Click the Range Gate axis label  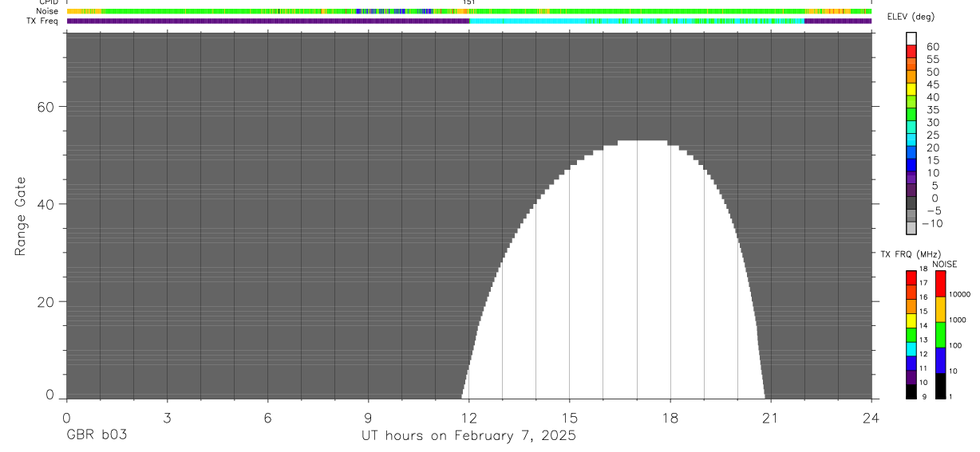[x=22, y=216]
